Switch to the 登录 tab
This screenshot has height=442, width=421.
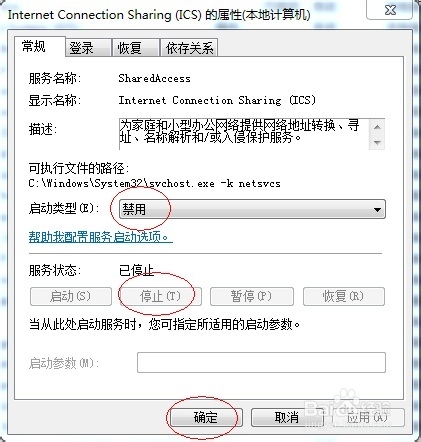pyautogui.click(x=88, y=48)
